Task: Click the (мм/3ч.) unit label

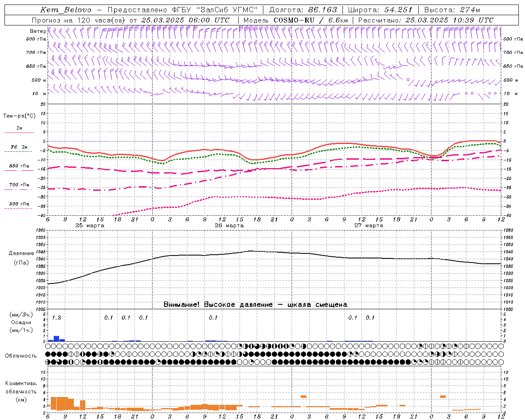Action: tap(21, 315)
